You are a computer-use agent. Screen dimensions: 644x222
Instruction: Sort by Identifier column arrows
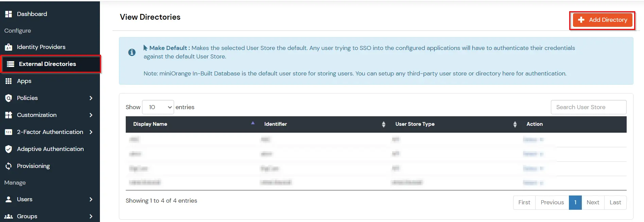point(384,124)
